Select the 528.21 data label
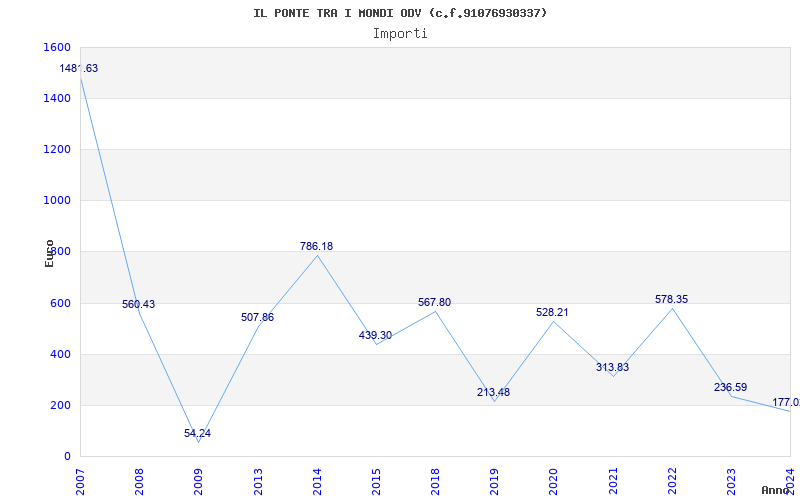The height and width of the screenshot is (500, 800). coord(552,313)
